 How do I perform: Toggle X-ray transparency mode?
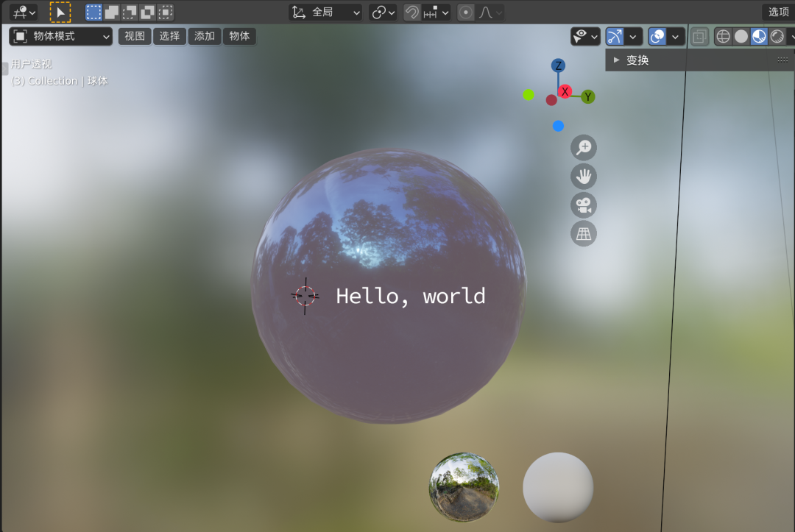(x=700, y=37)
